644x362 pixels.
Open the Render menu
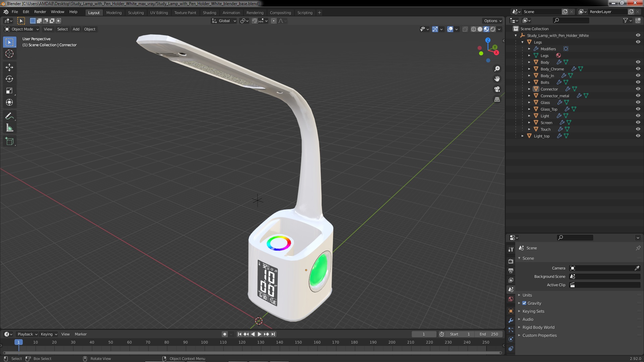click(x=40, y=12)
